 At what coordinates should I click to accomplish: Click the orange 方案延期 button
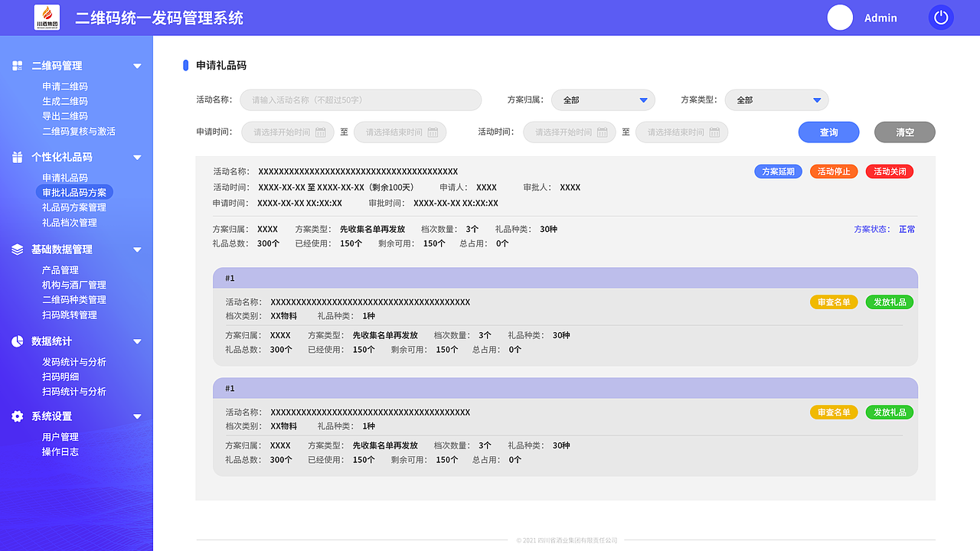point(778,171)
